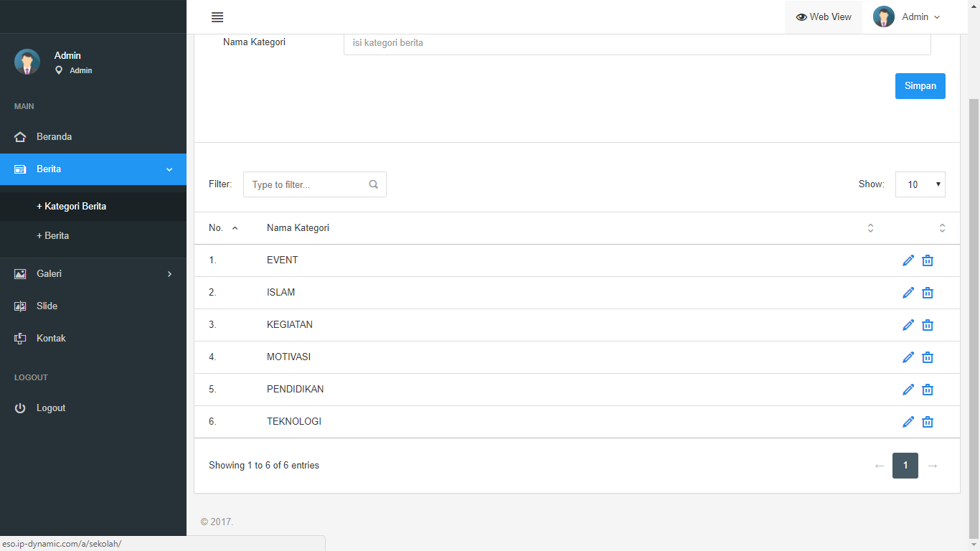Delete the ISLAM category using trash icon
980x551 pixels.
point(928,293)
